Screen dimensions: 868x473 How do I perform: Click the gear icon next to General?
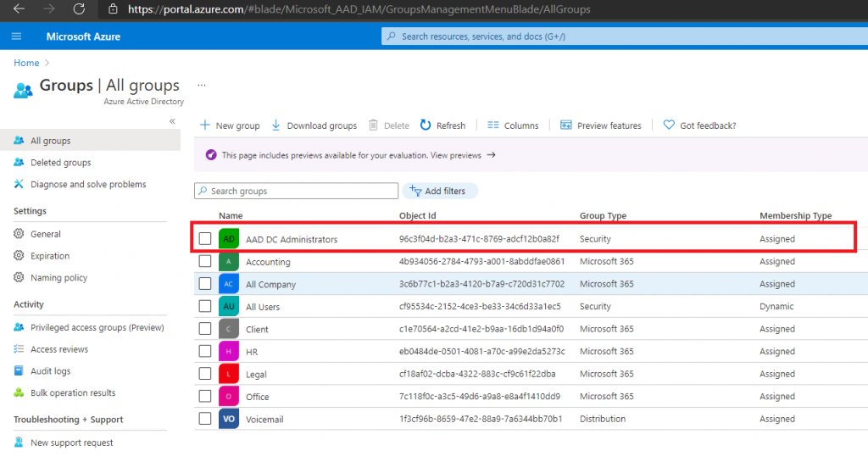pos(19,234)
